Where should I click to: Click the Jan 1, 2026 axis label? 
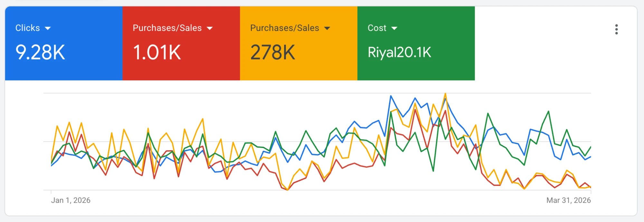pos(71,200)
